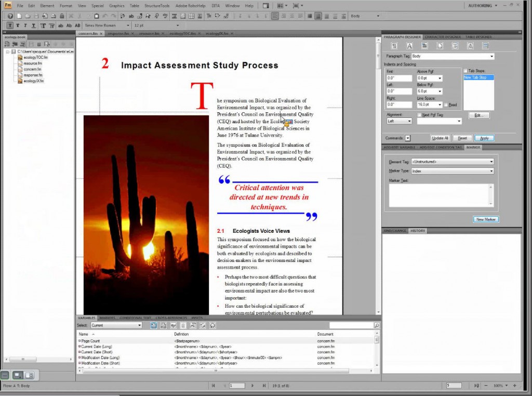Select ecologyIX.fm in the book tree
Viewport: 532px width, 396px height.
(x=33, y=81)
